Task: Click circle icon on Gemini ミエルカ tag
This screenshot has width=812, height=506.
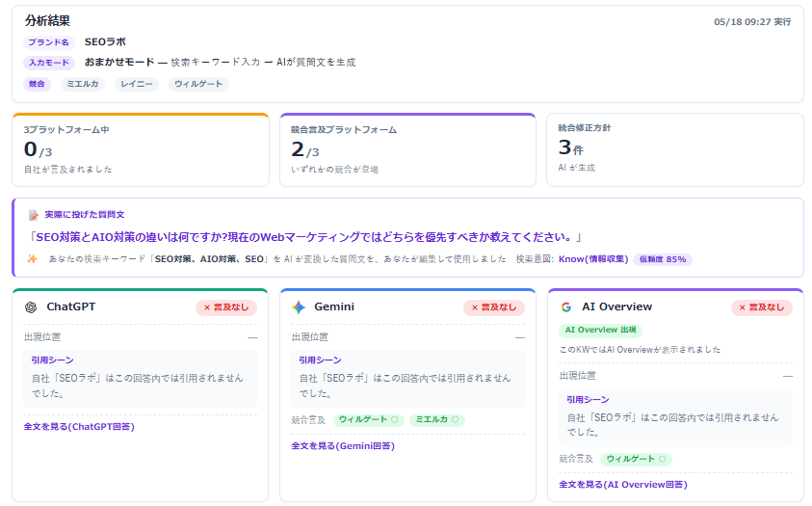Action: pos(456,419)
